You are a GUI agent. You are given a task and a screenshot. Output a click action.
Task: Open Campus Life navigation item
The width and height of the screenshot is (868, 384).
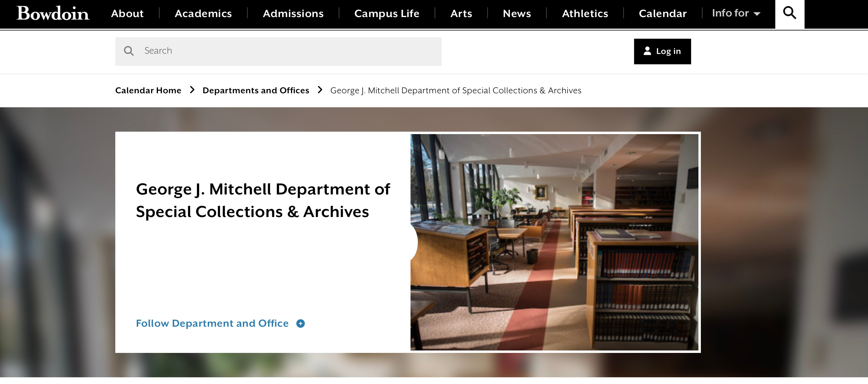pyautogui.click(x=387, y=13)
